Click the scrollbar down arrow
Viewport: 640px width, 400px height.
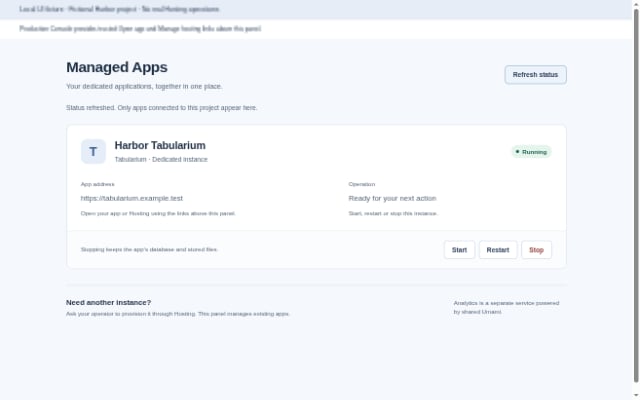pos(636,396)
